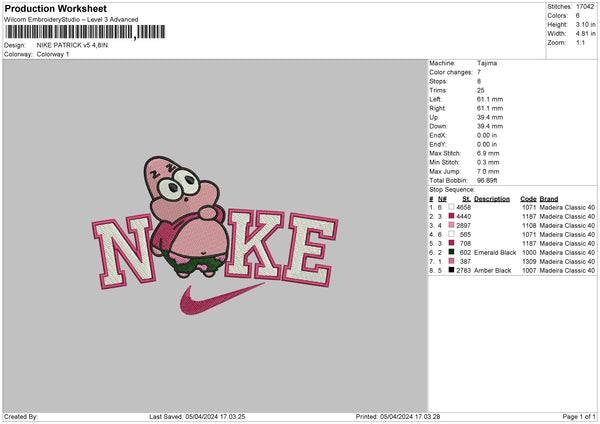
Task: Click the Page 1 of 1 label
Action: click(x=579, y=417)
